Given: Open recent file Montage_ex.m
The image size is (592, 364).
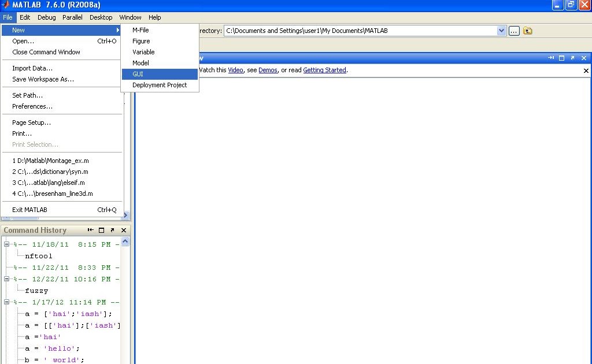Looking at the screenshot, I should [50, 161].
